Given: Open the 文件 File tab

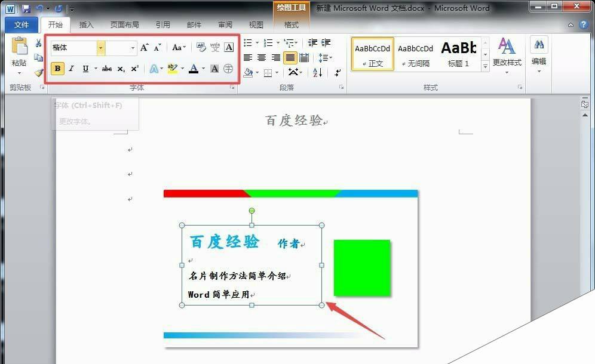Looking at the screenshot, I should [22, 25].
